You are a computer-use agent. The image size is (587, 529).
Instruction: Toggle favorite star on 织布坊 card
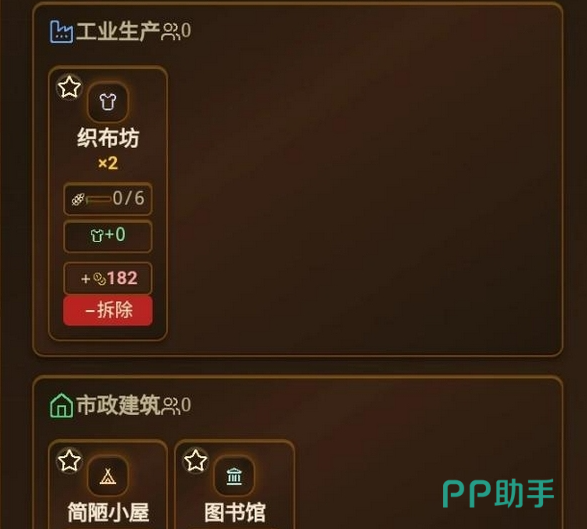click(x=69, y=87)
